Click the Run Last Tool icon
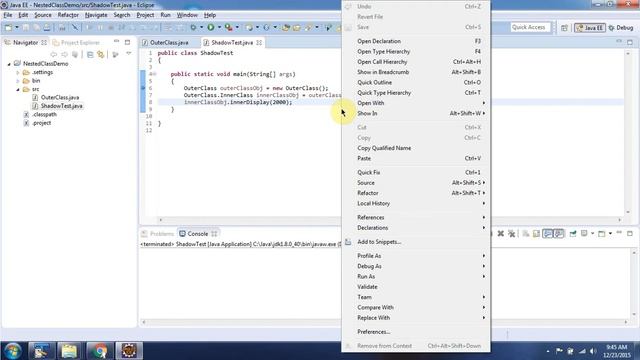The width and height of the screenshot is (640, 360). point(229,27)
